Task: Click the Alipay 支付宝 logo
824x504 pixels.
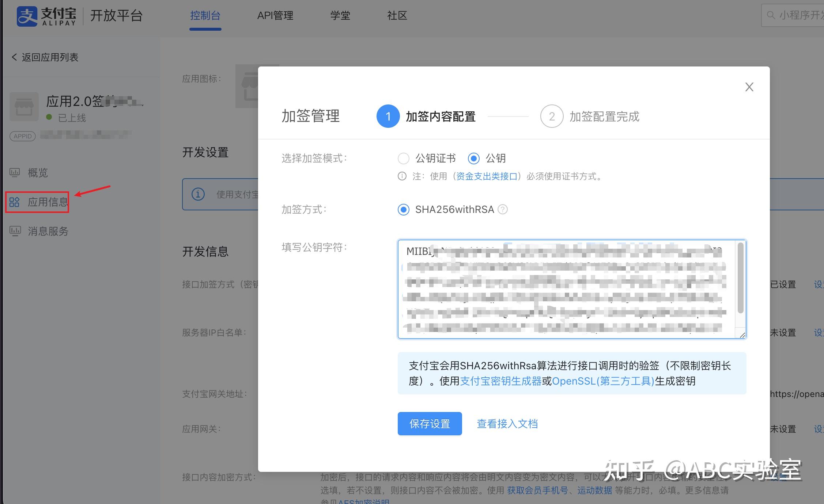Action: (46, 16)
